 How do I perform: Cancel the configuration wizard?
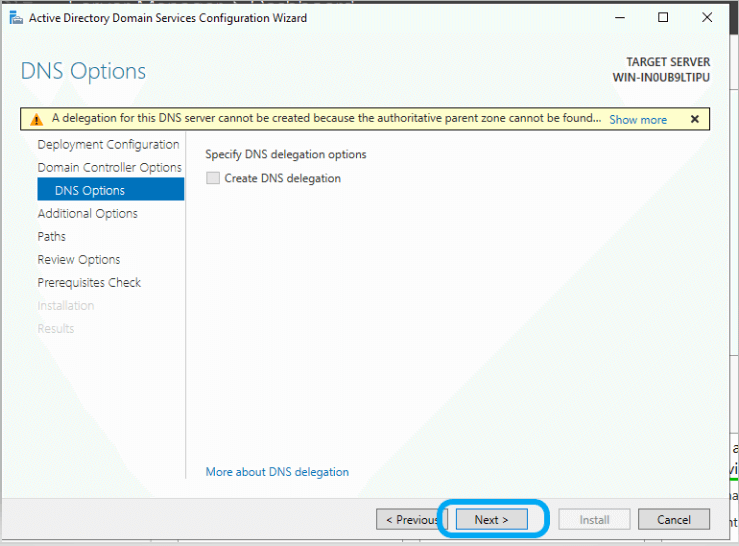[x=673, y=519]
